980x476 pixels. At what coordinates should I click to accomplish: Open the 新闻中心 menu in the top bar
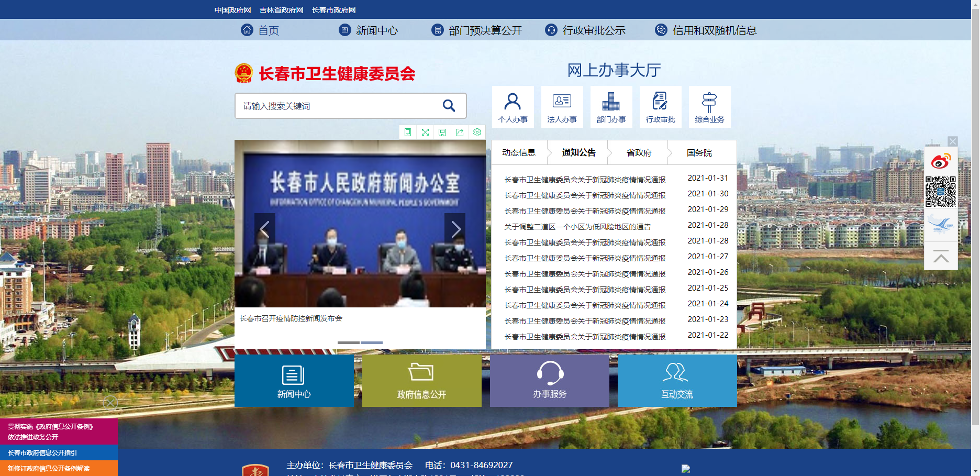pos(376,30)
